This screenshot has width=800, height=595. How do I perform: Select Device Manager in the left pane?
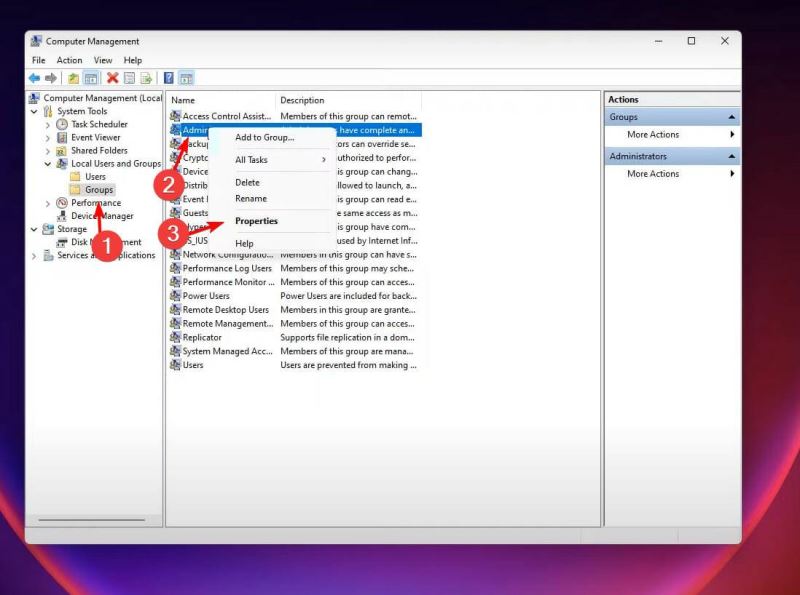tap(102, 215)
